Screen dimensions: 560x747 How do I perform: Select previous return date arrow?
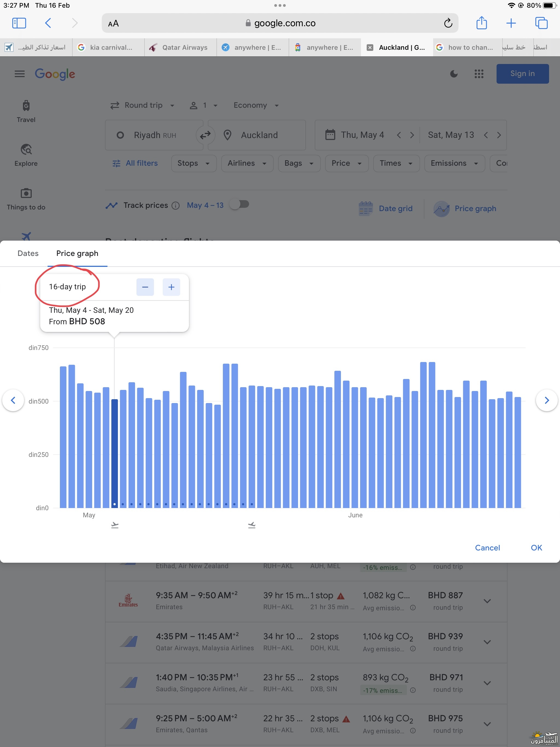tap(486, 135)
